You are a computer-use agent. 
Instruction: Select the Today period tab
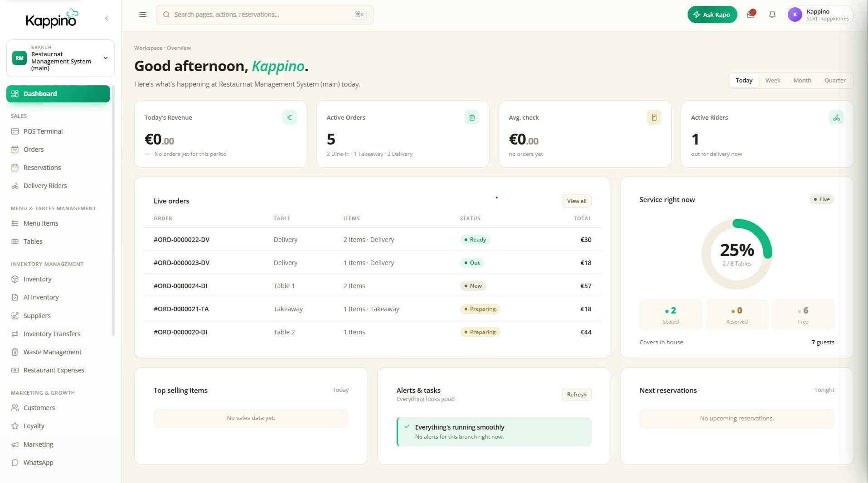pos(744,80)
